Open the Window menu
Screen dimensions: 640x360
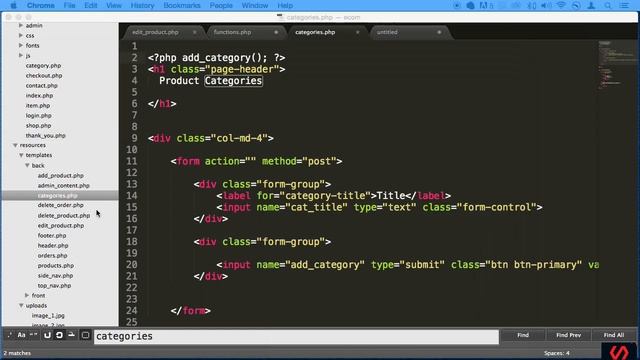[255, 5]
